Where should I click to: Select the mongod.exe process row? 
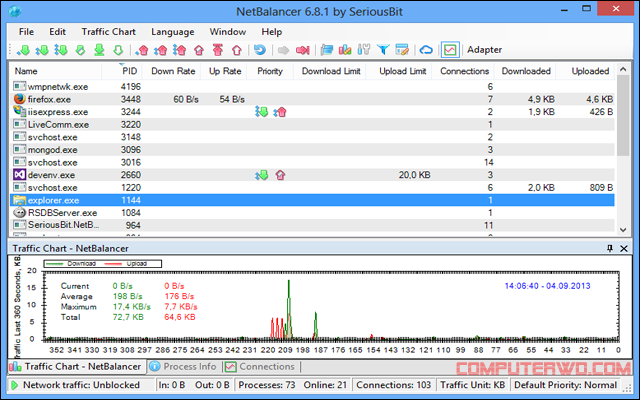pyautogui.click(x=312, y=150)
